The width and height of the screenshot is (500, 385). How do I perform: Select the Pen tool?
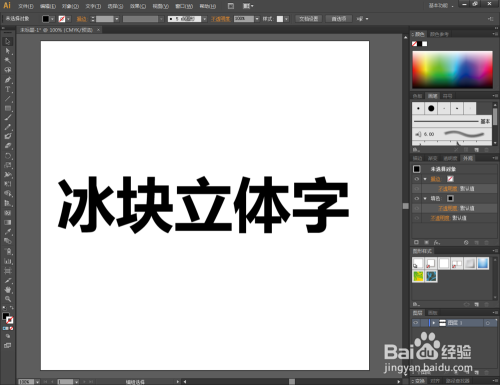[x=8, y=80]
